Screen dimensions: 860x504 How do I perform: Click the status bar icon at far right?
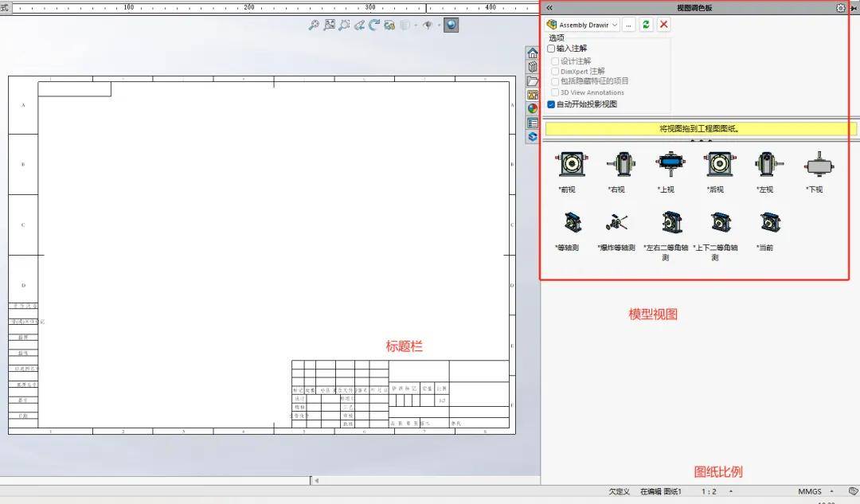pyautogui.click(x=853, y=491)
